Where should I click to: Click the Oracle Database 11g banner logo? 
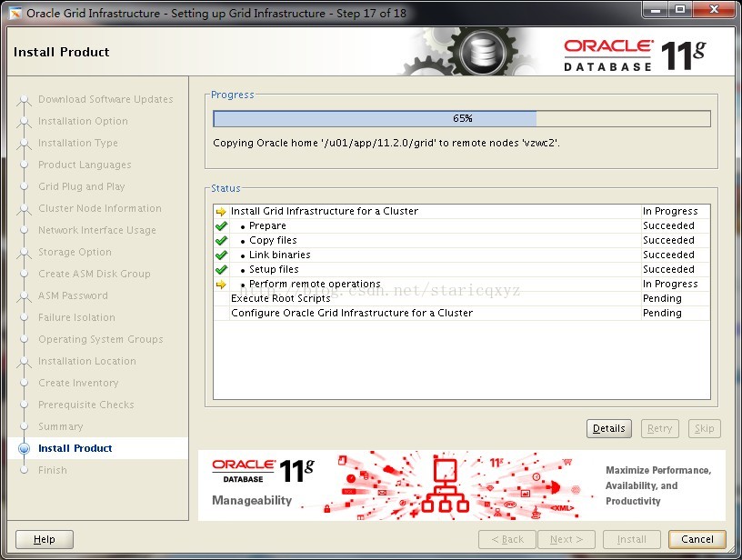pos(263,471)
